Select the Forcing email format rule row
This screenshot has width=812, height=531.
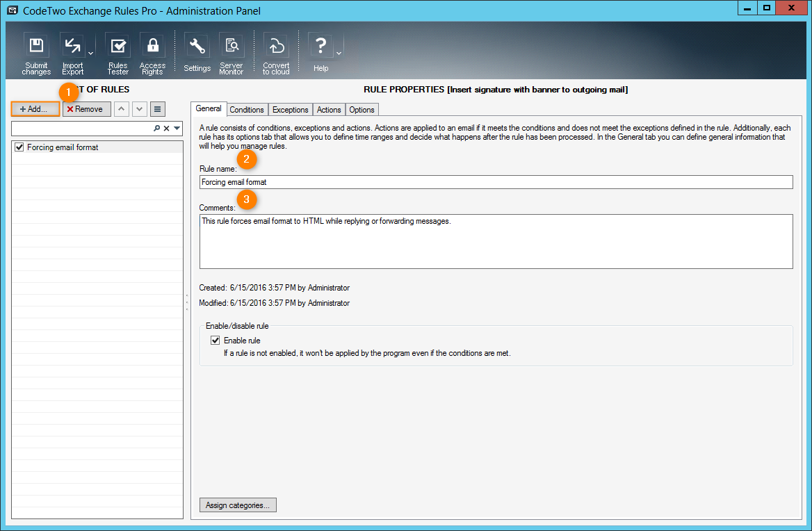[x=97, y=147]
